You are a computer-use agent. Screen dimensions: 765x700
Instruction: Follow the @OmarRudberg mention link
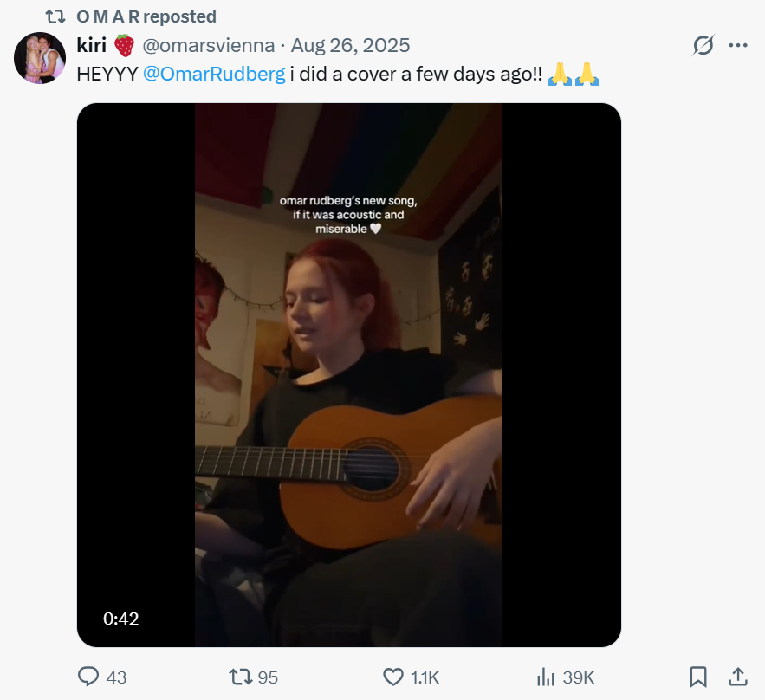pyautogui.click(x=213, y=74)
